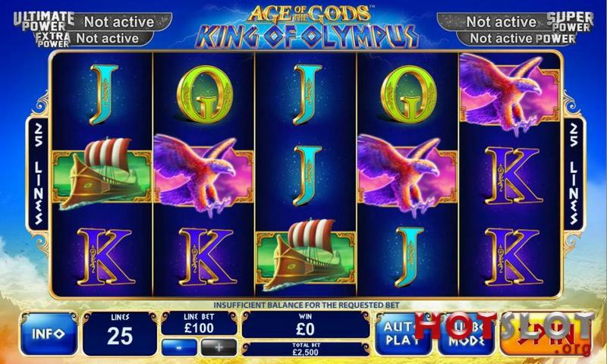Click the Lines 25 display box

click(x=120, y=334)
